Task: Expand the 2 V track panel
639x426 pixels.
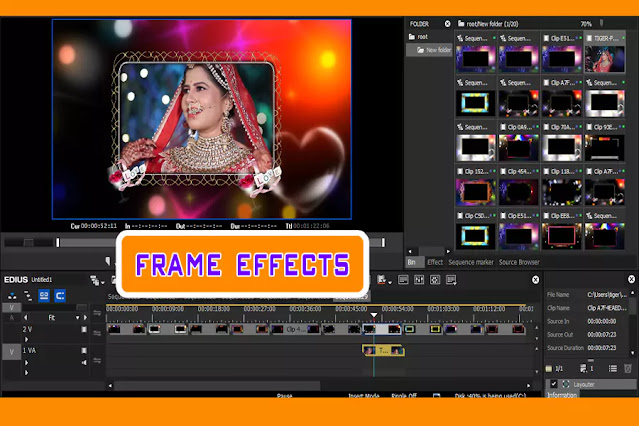Action: [x=26, y=339]
